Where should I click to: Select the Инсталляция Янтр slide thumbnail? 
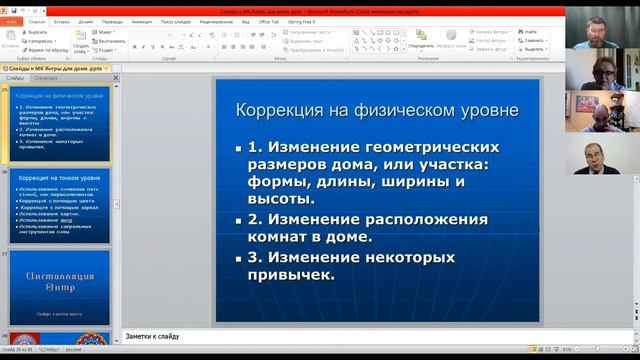coord(60,288)
